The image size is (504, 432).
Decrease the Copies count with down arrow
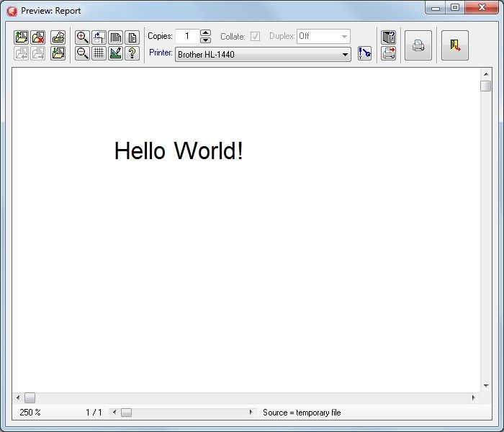[205, 40]
